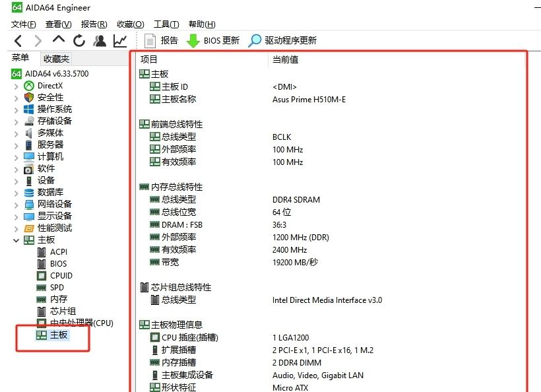The width and height of the screenshot is (541, 392).
Task: Open the user profile toolbar icon
Action: tap(100, 41)
